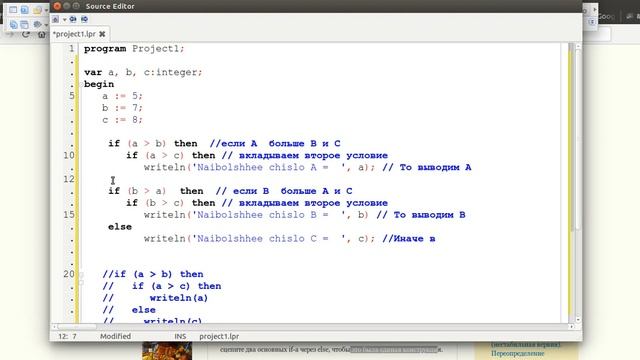The width and height of the screenshot is (640, 360).
Task: Click line number 15 in the gutter
Action: point(69,215)
